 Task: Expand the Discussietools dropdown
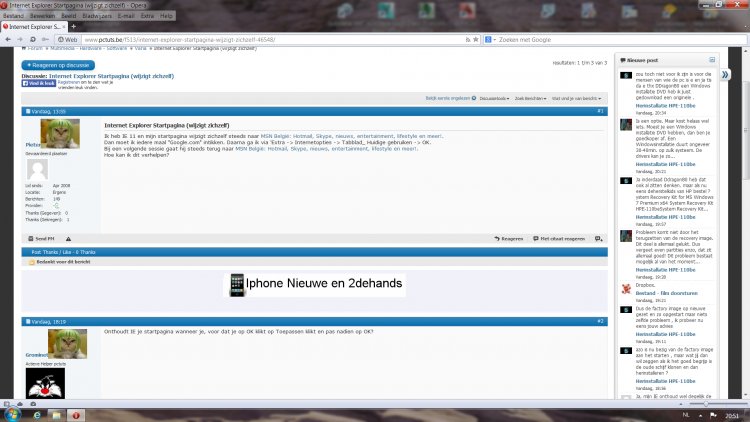click(494, 99)
